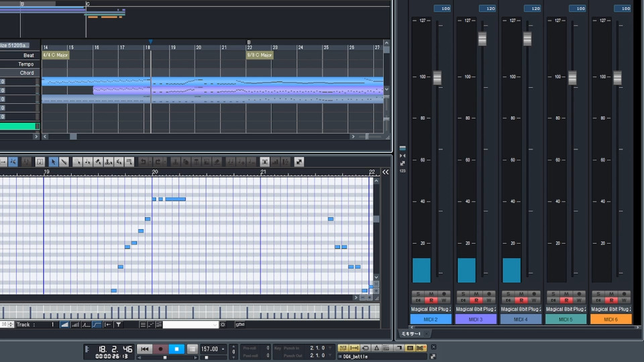Click the metronome triangle icon in transport
The image size is (644, 362).
point(376,348)
